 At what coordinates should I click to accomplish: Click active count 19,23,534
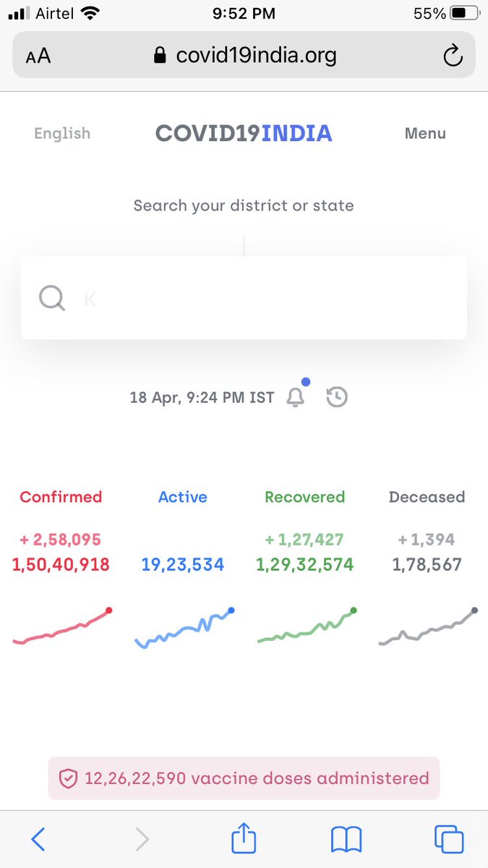point(183,565)
